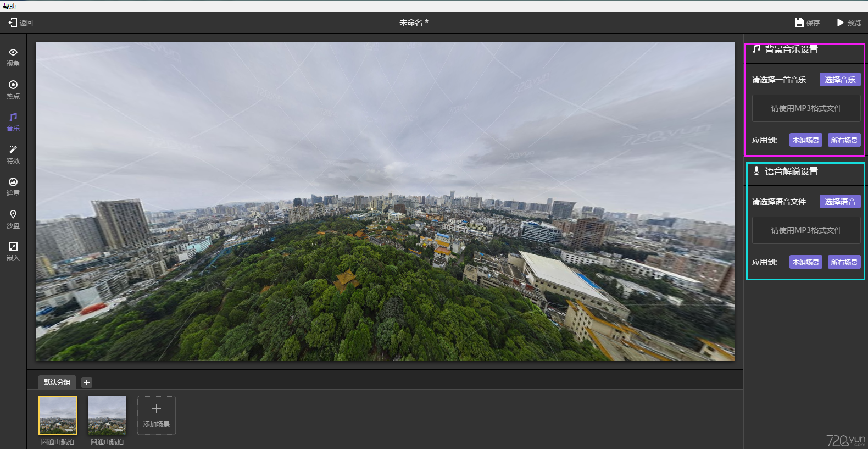
Task: Open the 视角 (view angle) panel
Action: (x=13, y=57)
